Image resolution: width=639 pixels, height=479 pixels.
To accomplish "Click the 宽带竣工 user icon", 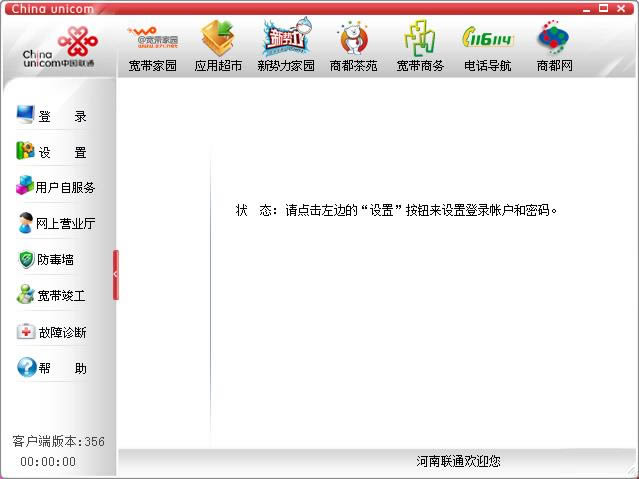I will pos(25,294).
